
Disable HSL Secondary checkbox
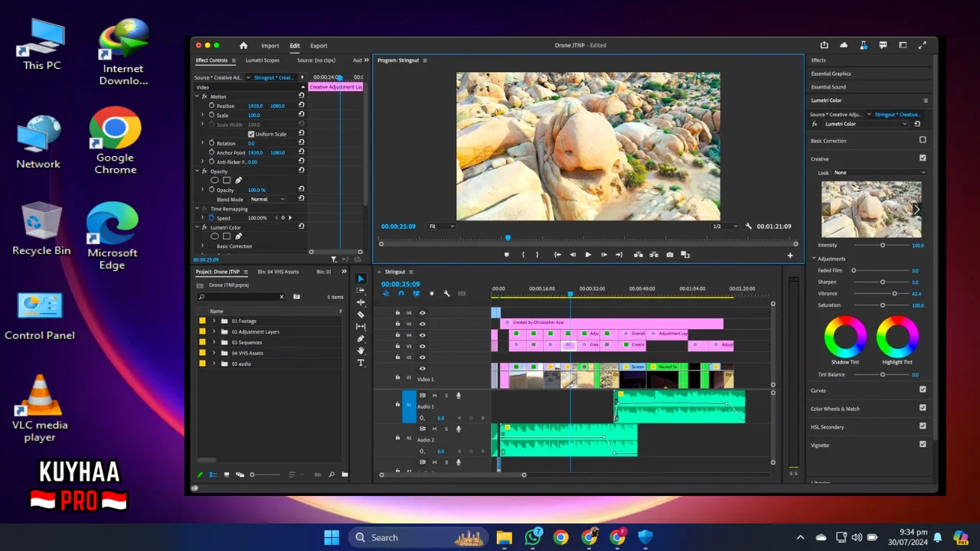pos(923,426)
